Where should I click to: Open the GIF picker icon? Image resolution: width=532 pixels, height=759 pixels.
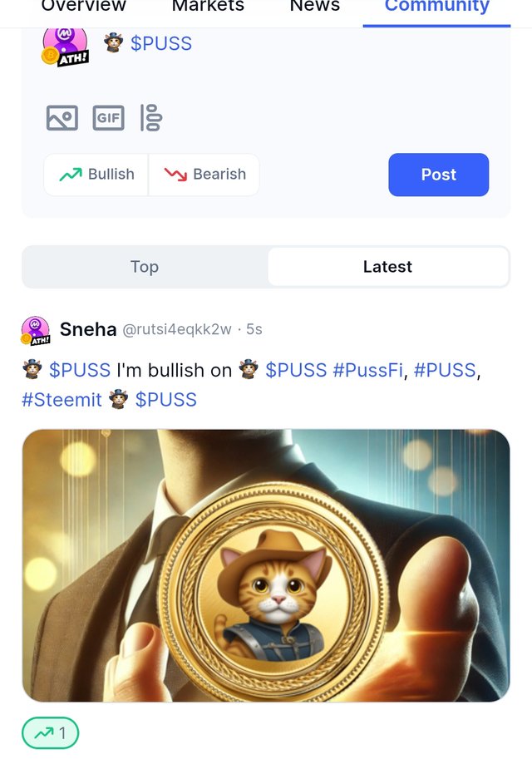108,118
